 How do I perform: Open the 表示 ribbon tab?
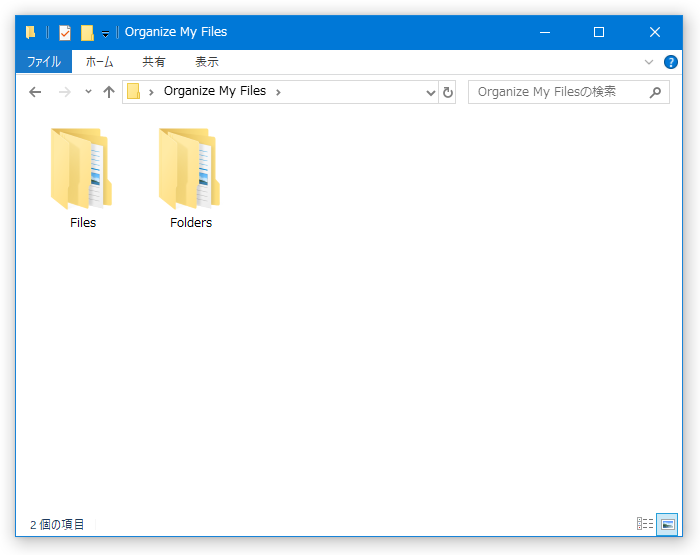point(207,62)
